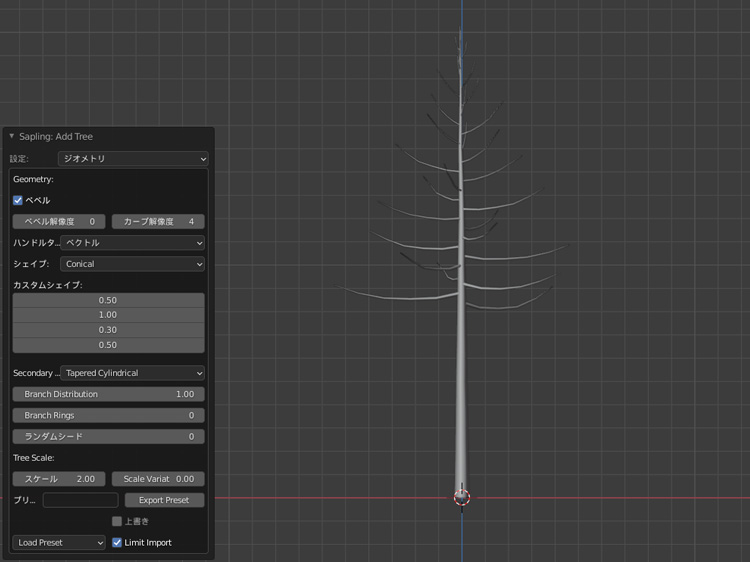Image resolution: width=750 pixels, height=562 pixels.
Task: Click the Branch Rings field
Action: (108, 415)
